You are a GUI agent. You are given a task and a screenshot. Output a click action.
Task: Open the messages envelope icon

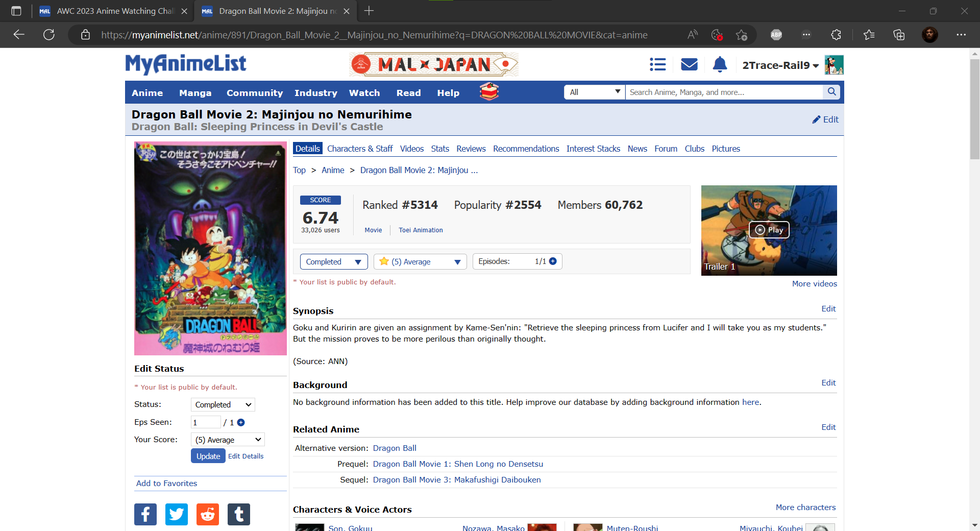[689, 64]
